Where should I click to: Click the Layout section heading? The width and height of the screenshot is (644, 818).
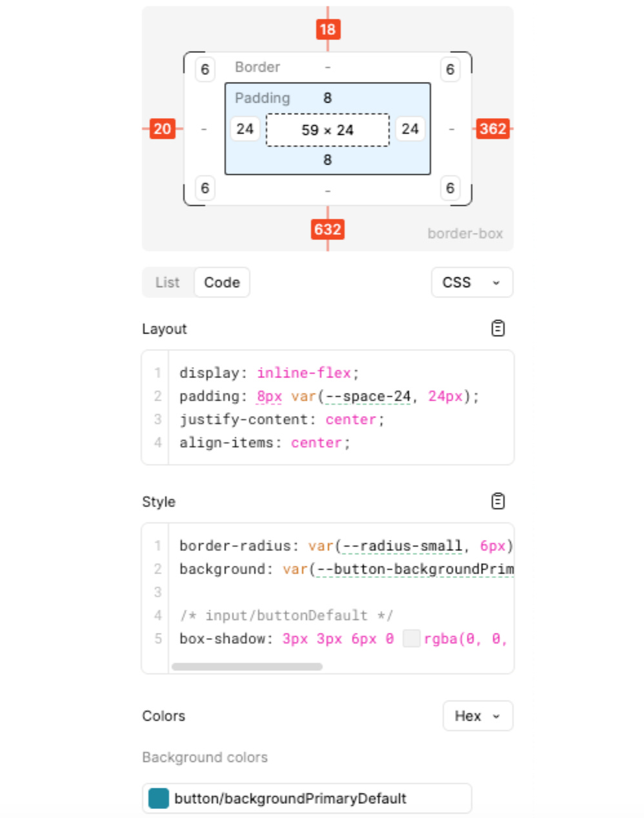(x=165, y=329)
